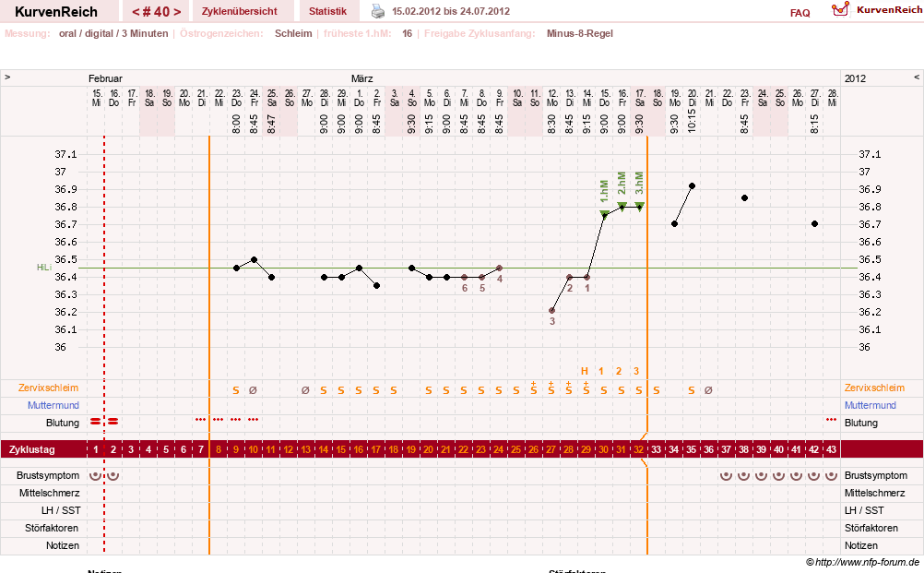Viewport: 924px width, 573px height.
Task: Click the green 3.hM triangle marker
Action: (639, 206)
